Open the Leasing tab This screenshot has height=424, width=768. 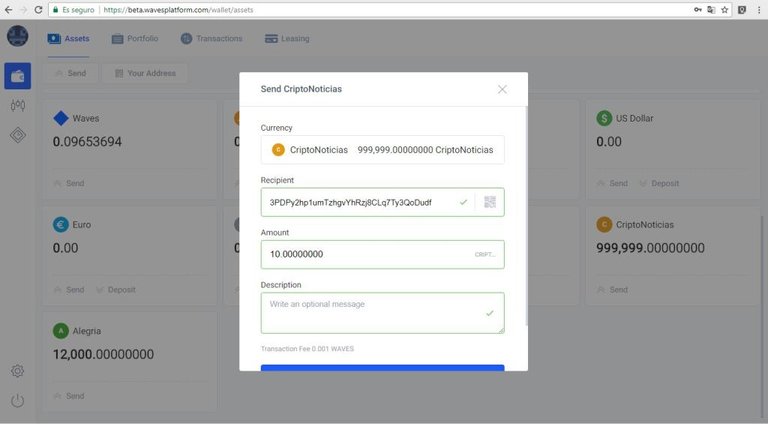[287, 39]
